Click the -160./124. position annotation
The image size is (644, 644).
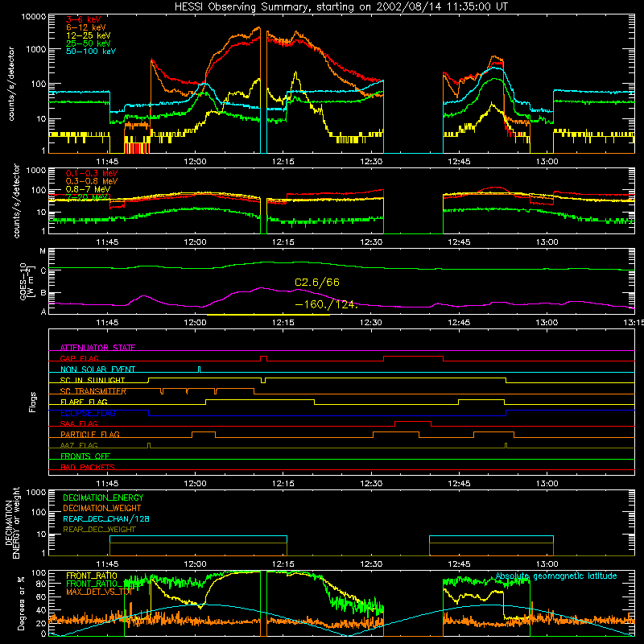click(327, 305)
